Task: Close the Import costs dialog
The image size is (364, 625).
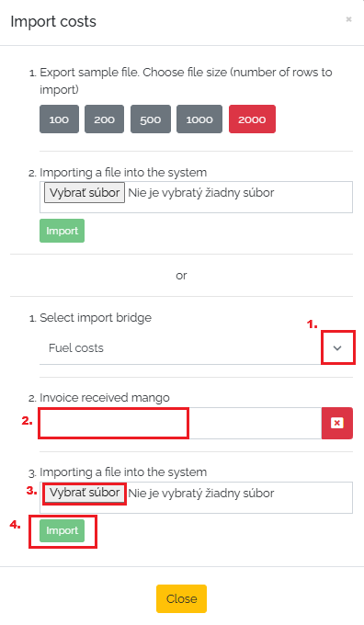Action: [181, 598]
